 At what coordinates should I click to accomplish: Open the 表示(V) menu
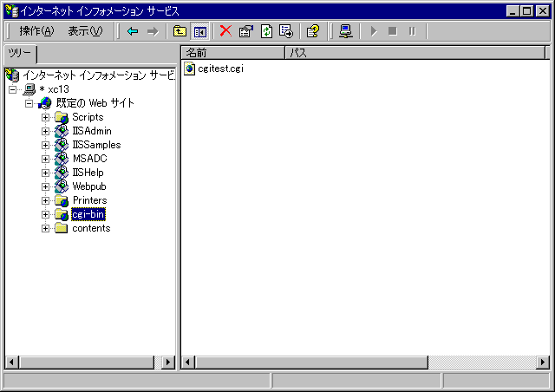(x=85, y=31)
